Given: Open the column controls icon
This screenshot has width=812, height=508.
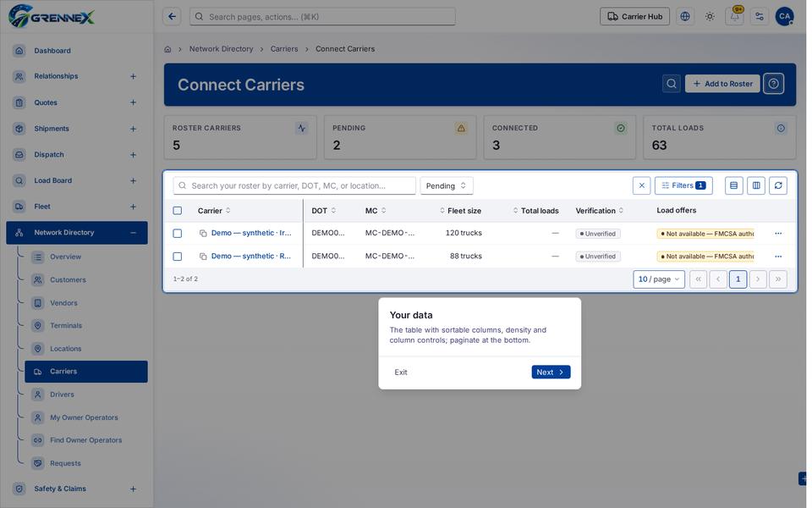Looking at the screenshot, I should 756,185.
